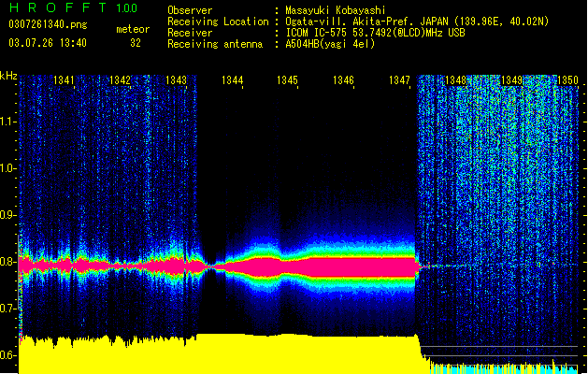Click the pink signal band near 1346

pyautogui.click(x=343, y=267)
